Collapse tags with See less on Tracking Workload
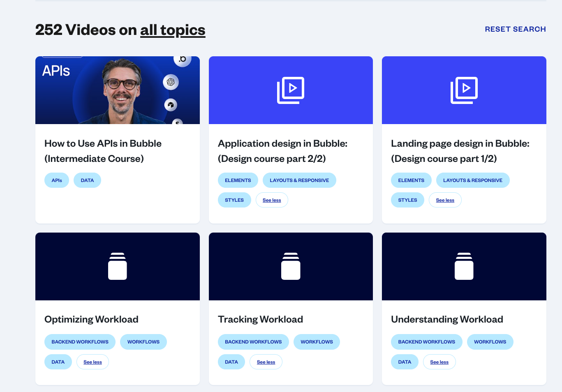Image resolution: width=562 pixels, height=392 pixels. click(x=266, y=362)
